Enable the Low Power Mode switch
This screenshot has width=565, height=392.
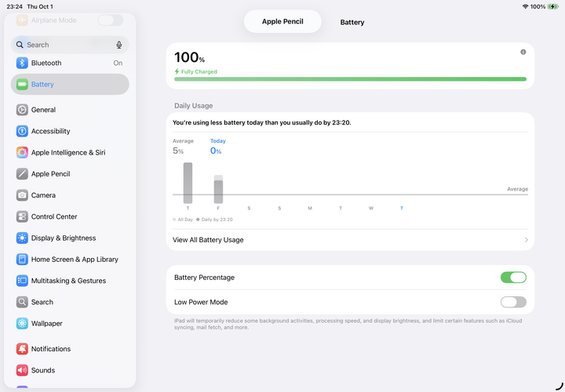(513, 302)
